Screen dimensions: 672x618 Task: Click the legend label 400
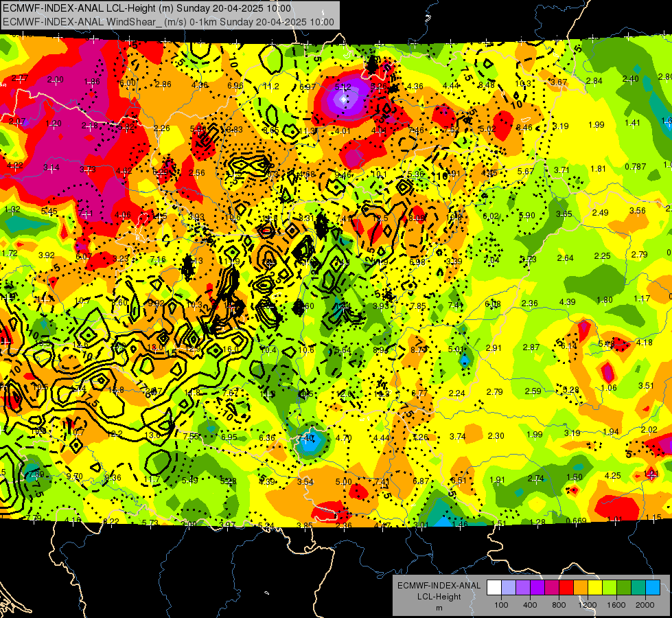coord(530,605)
